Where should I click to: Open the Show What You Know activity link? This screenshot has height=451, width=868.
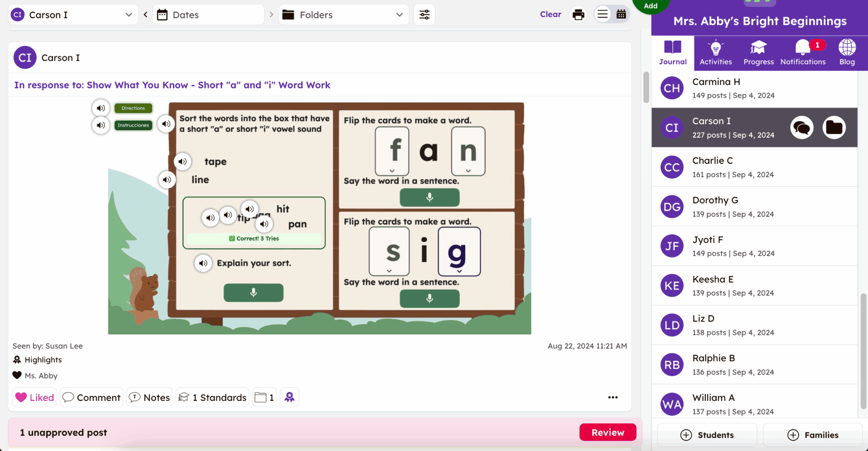[172, 85]
